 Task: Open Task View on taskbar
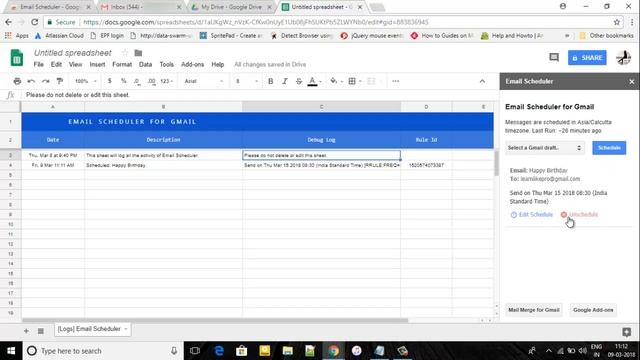195,351
